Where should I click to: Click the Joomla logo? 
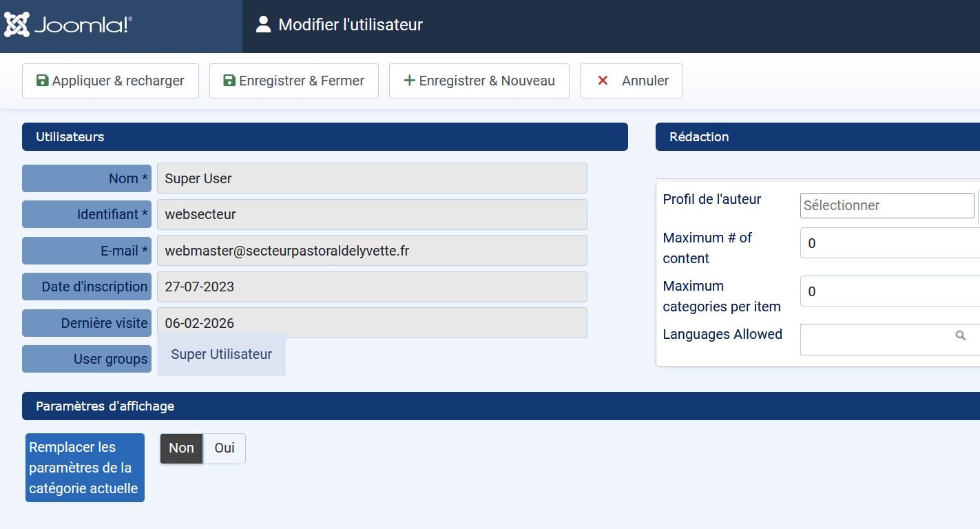(x=67, y=25)
